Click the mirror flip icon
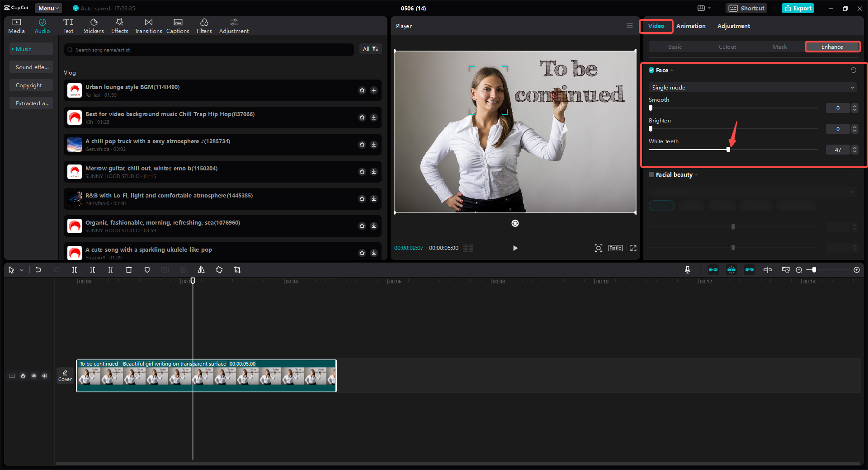This screenshot has width=868, height=470. [201, 270]
